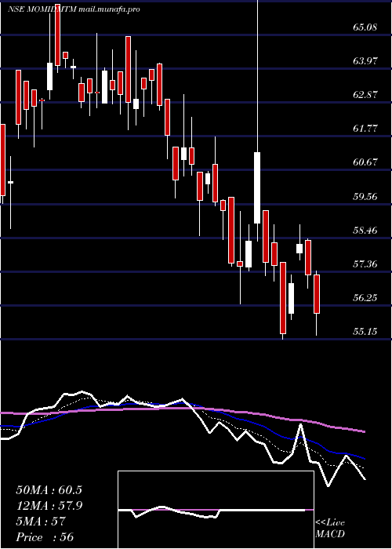
Task: Click the <<Live MACD label
Action: [x=330, y=529]
